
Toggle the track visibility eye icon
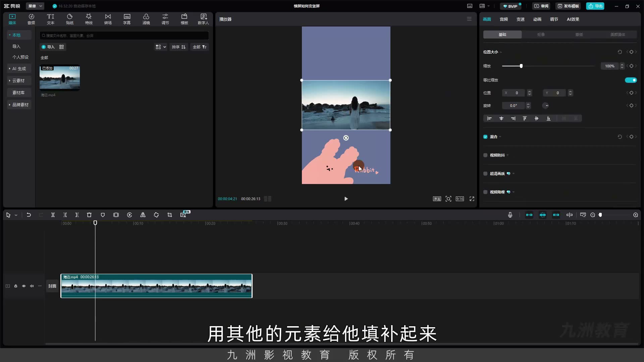point(24,286)
